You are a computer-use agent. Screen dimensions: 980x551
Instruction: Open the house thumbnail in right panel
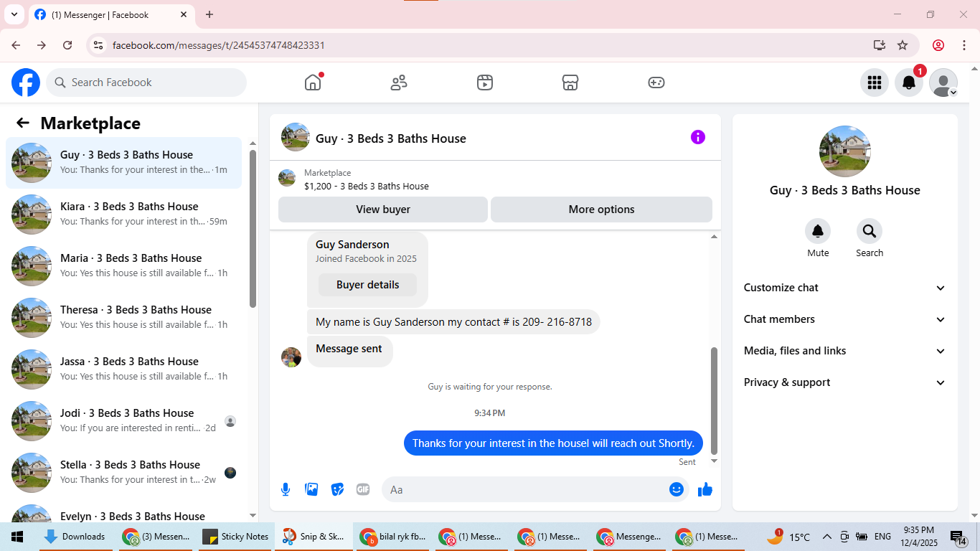coord(845,151)
